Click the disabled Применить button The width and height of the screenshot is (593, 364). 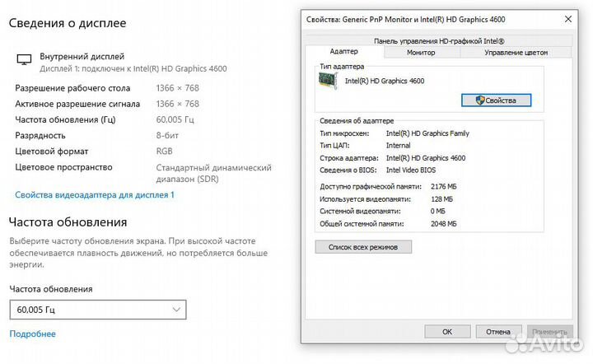pyautogui.click(x=549, y=332)
